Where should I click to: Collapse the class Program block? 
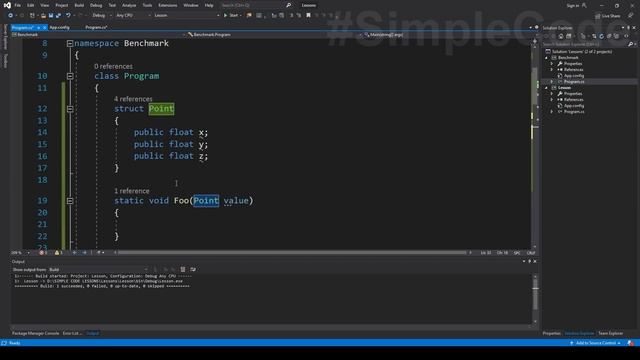pyautogui.click(x=70, y=76)
